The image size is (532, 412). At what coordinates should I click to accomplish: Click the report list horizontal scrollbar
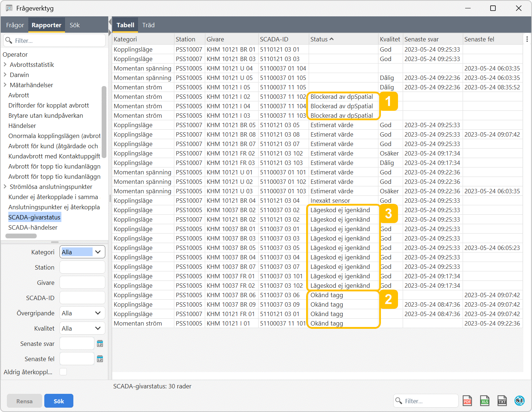(x=21, y=236)
